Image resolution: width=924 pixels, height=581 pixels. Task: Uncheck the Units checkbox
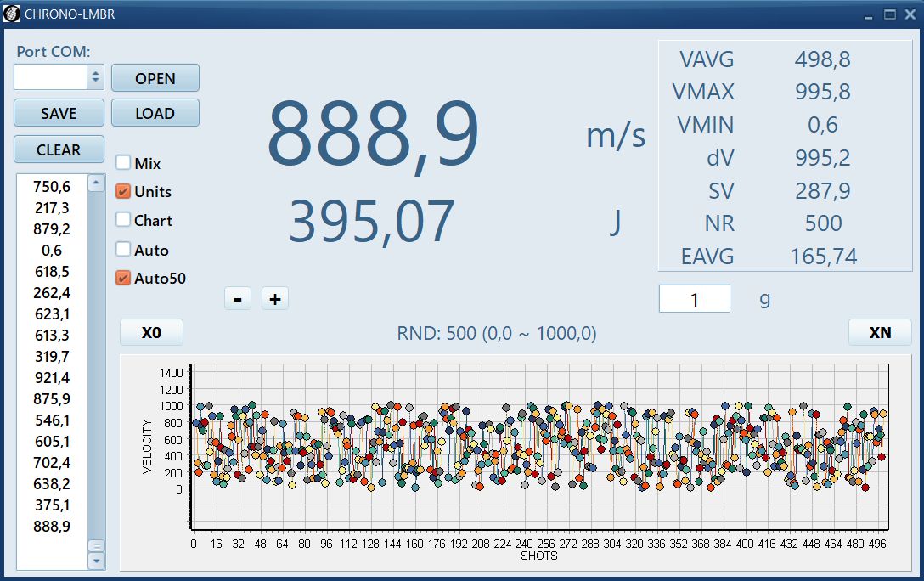tap(122, 191)
